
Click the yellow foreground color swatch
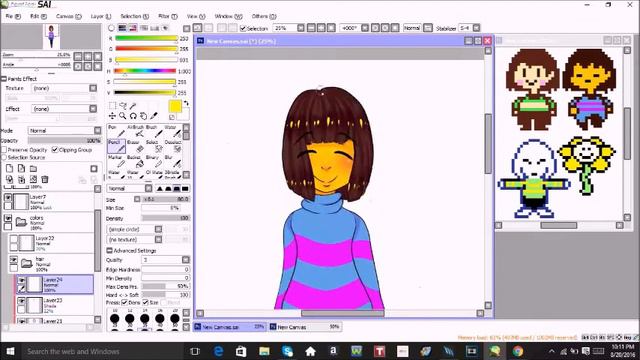tap(175, 106)
